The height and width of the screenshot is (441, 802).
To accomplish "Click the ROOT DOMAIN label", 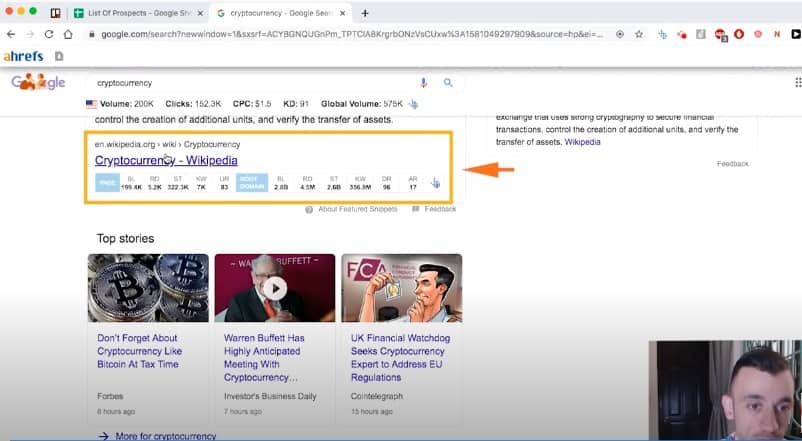I will (x=252, y=183).
